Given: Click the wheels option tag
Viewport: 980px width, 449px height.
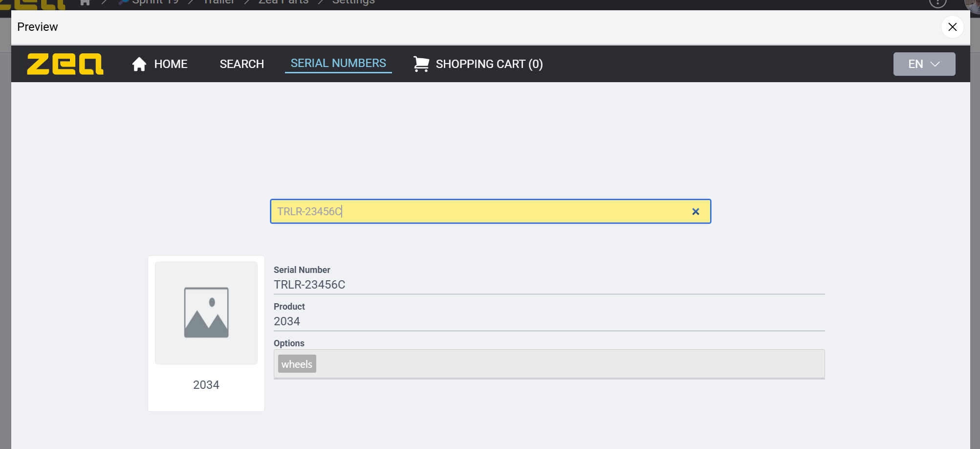Looking at the screenshot, I should 297,364.
